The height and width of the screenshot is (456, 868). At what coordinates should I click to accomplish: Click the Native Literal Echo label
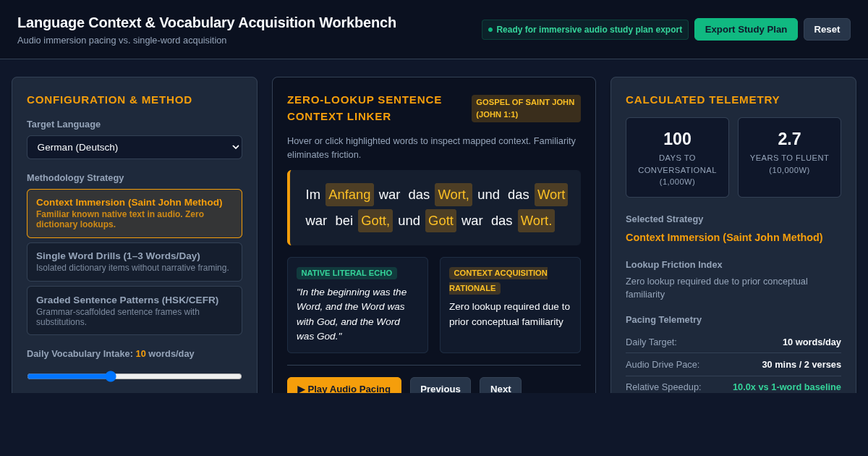pos(346,273)
